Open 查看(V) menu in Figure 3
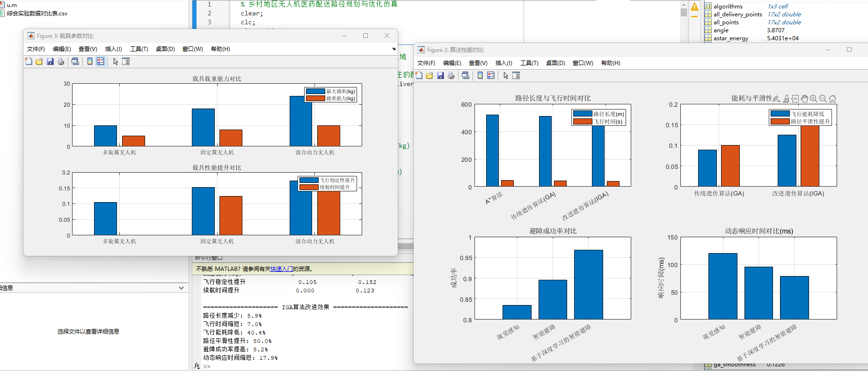This screenshot has width=868, height=371. pyautogui.click(x=88, y=49)
